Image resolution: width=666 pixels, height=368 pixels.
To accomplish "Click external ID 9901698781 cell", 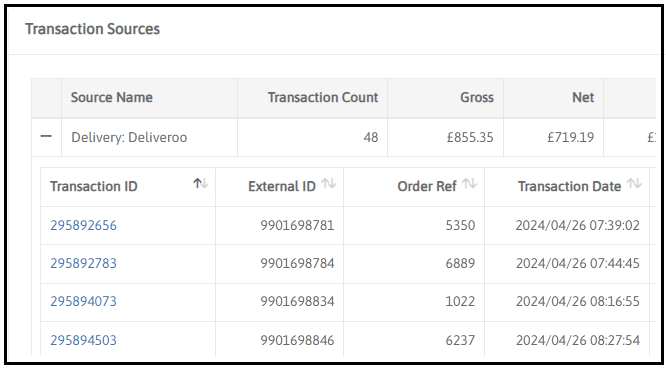I will tap(279, 225).
